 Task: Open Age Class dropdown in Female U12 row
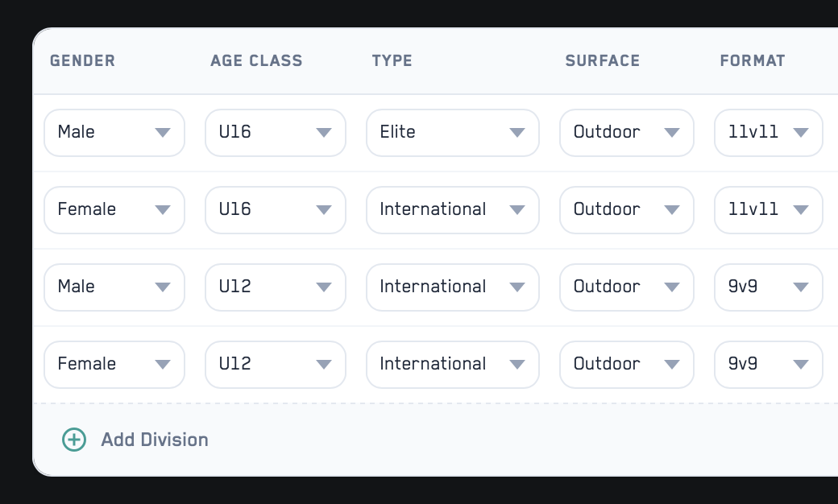(276, 365)
